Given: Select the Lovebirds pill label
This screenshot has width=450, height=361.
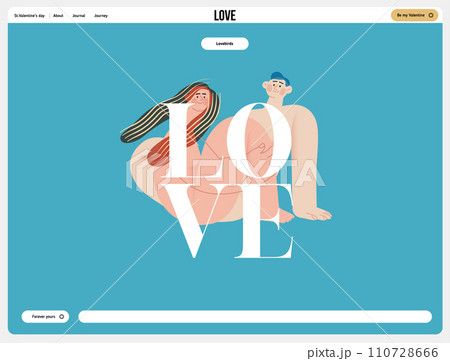Looking at the screenshot, I should pos(225,44).
